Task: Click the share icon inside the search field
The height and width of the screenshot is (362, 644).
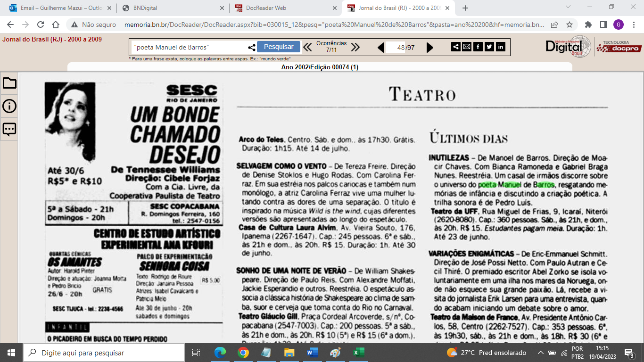Action: coord(252,47)
